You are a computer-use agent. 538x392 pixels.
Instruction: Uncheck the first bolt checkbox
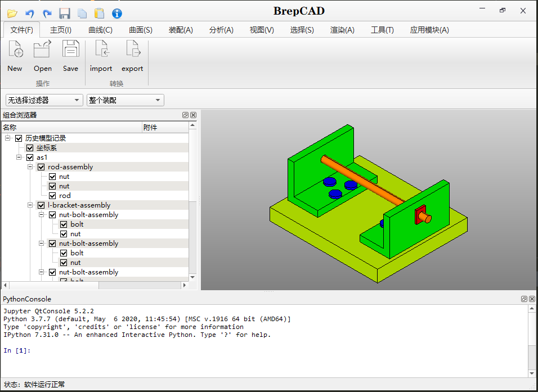(x=64, y=224)
